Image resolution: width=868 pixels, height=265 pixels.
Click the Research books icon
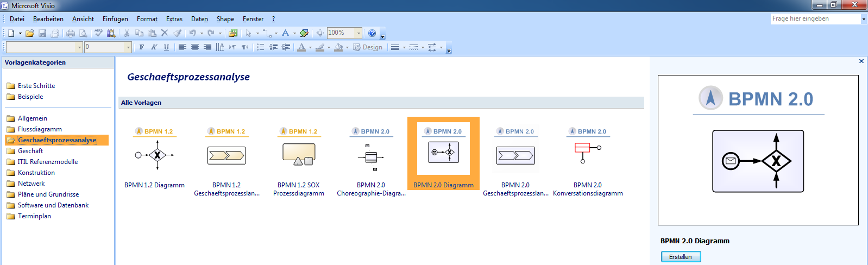[x=111, y=33]
